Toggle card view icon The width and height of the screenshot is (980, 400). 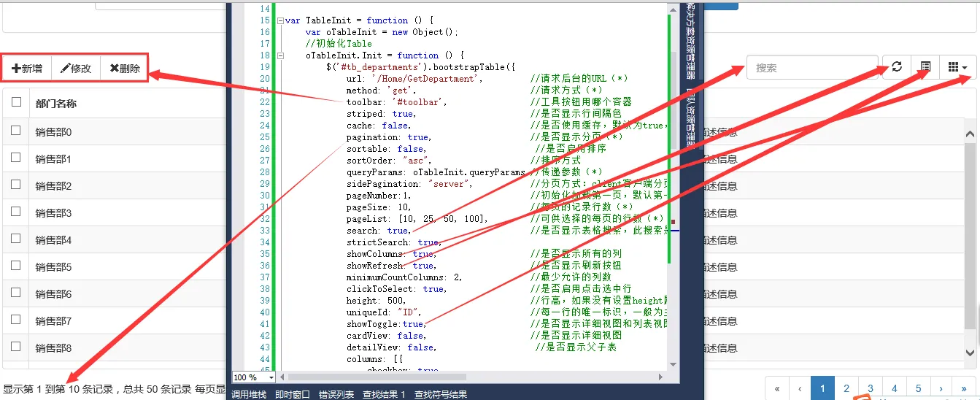tap(925, 67)
